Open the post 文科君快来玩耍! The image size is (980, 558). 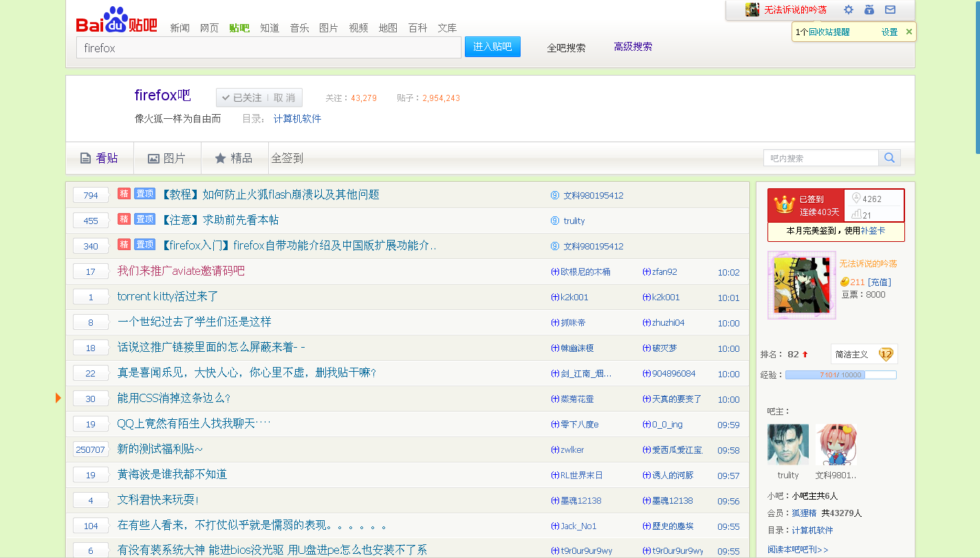click(x=158, y=500)
